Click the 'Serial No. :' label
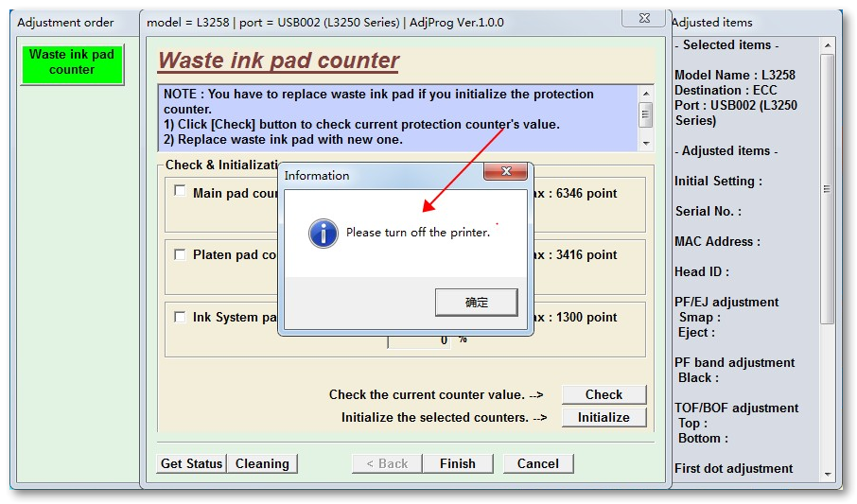Screen dimensions: 857x504 708,212
